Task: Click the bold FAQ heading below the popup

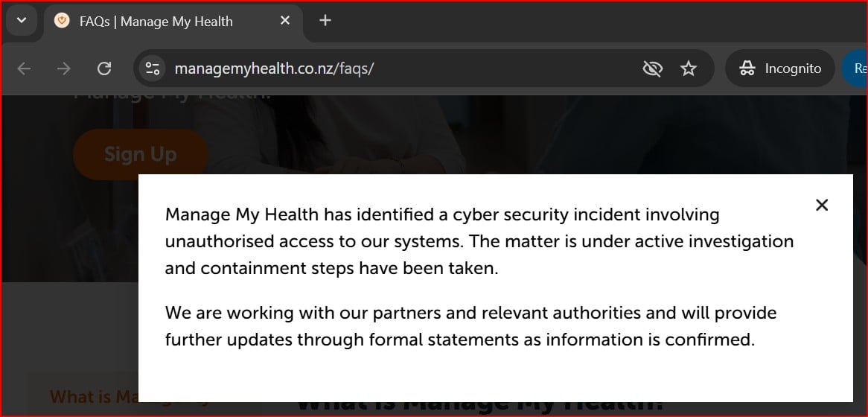Action: click(x=479, y=407)
